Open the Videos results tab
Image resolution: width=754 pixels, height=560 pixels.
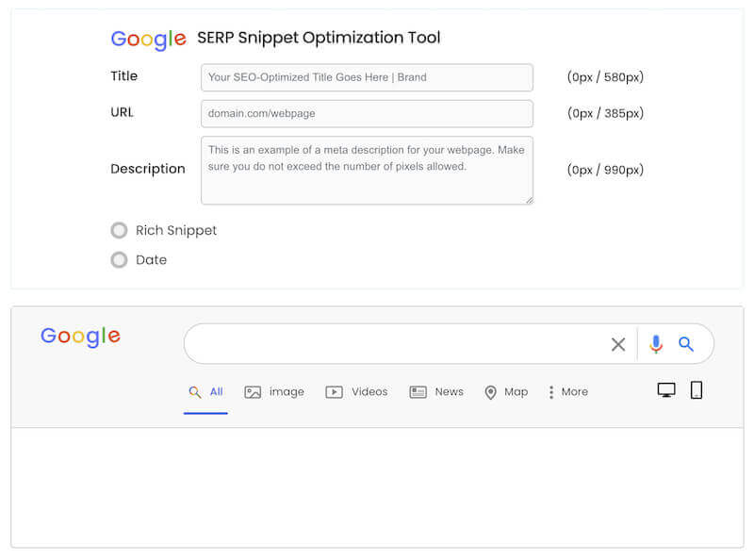tap(356, 392)
